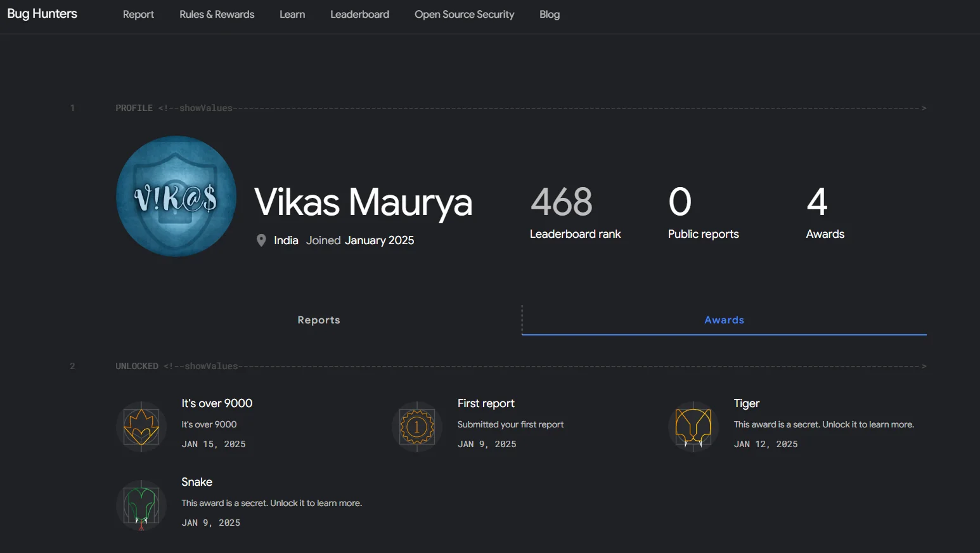Viewport: 980px width, 553px height.
Task: Go to the Learn section
Action: pos(292,15)
